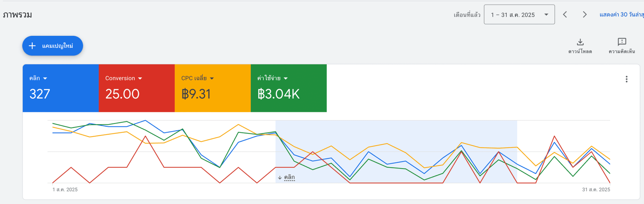Open the 1 – 31 ส.ค. 2025 date picker
Image resolution: width=644 pixels, height=204 pixels.
pyautogui.click(x=513, y=15)
